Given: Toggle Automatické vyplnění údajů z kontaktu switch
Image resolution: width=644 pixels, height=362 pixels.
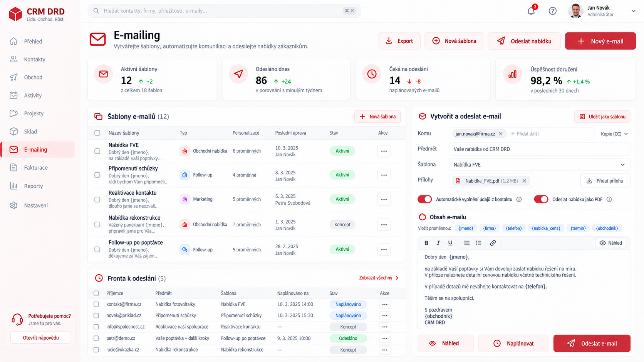Looking at the screenshot, I should [425, 199].
